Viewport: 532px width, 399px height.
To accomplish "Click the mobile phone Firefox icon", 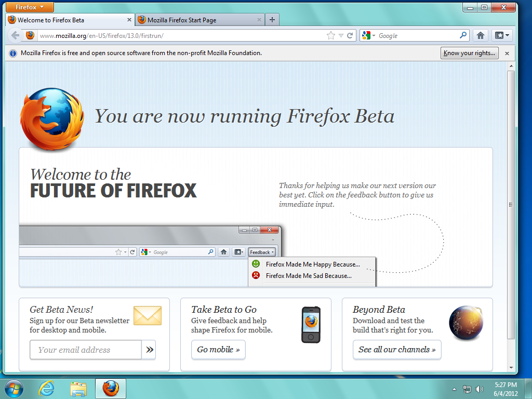I will click(311, 325).
